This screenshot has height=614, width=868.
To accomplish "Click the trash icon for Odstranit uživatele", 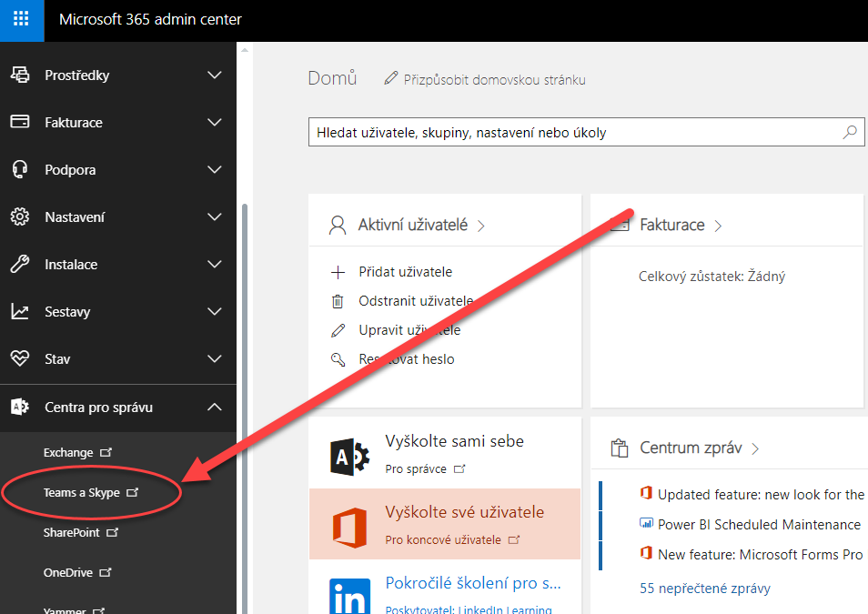I will pyautogui.click(x=338, y=301).
